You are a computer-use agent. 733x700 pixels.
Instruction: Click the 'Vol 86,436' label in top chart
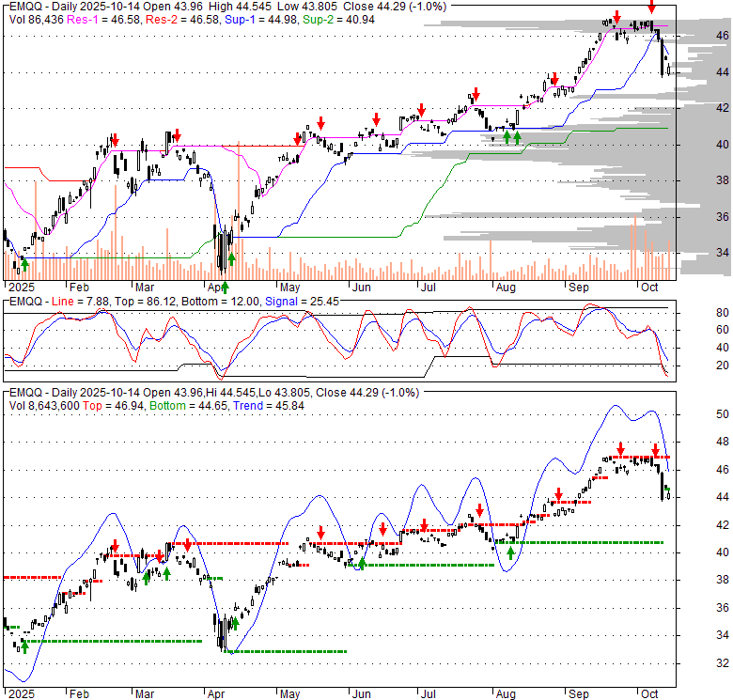pyautogui.click(x=37, y=20)
